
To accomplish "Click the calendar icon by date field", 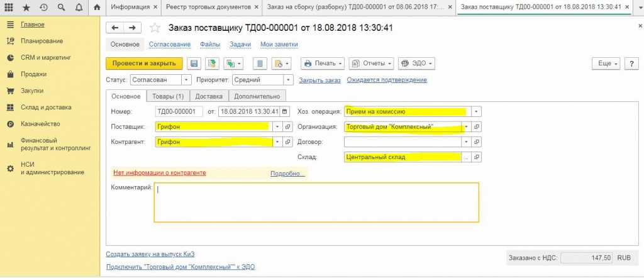I will coord(285,111).
